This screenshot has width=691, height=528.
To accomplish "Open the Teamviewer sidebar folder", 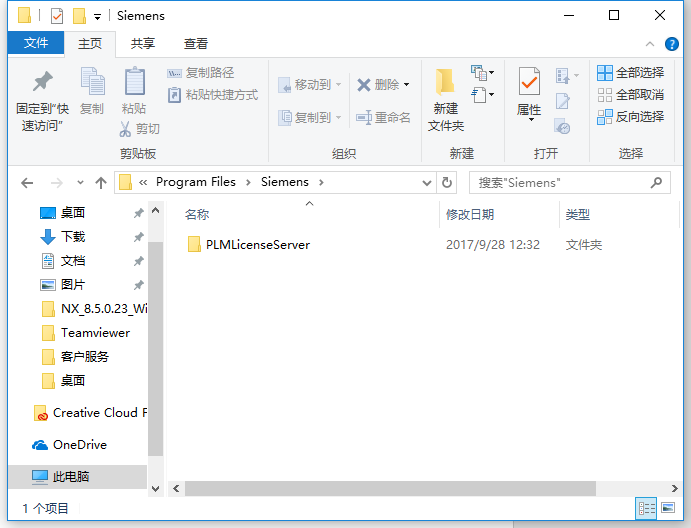I will 85,333.
